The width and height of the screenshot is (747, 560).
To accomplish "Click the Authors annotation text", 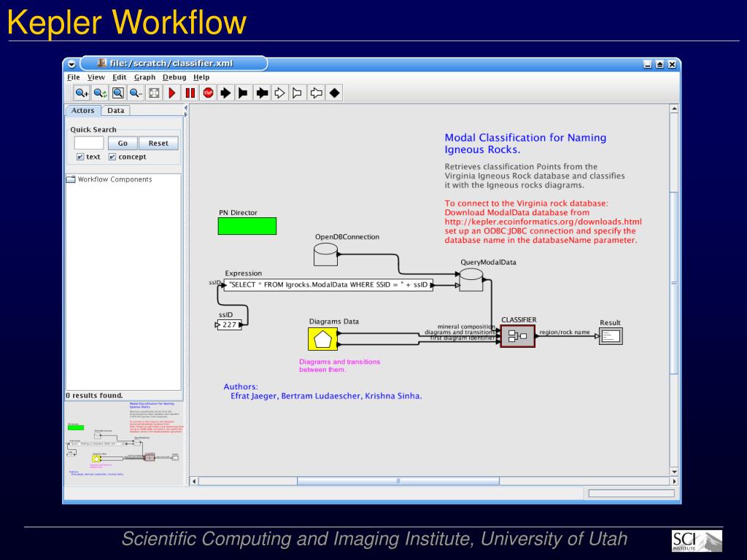I will (x=322, y=391).
